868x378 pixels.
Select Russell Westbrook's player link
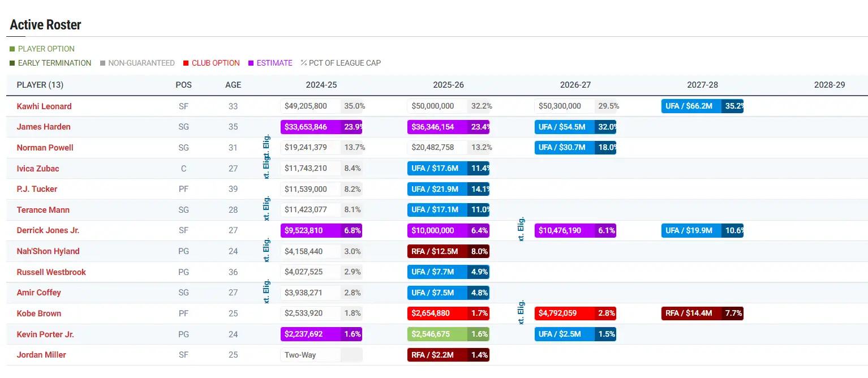tap(51, 272)
